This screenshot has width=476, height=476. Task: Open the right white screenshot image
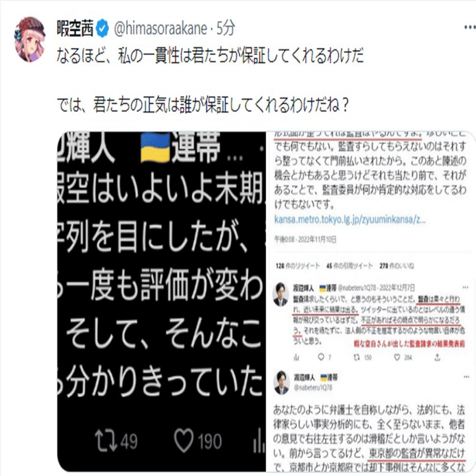coord(371,301)
